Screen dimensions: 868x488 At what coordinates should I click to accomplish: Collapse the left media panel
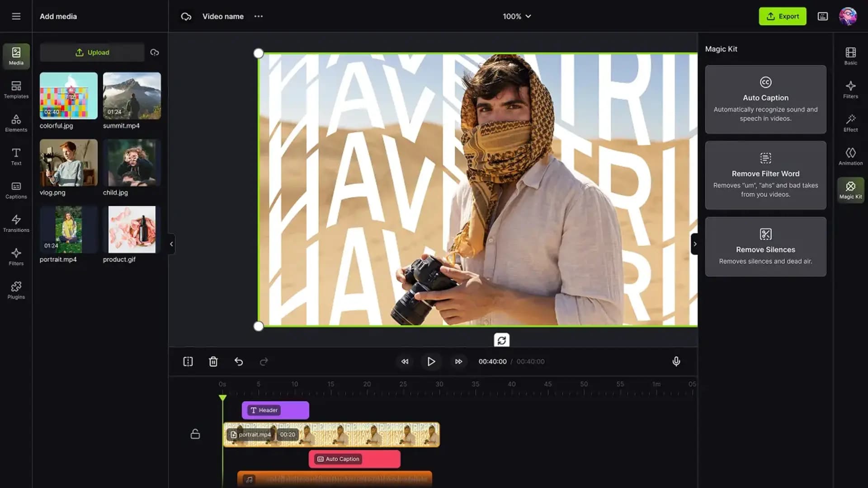point(171,244)
